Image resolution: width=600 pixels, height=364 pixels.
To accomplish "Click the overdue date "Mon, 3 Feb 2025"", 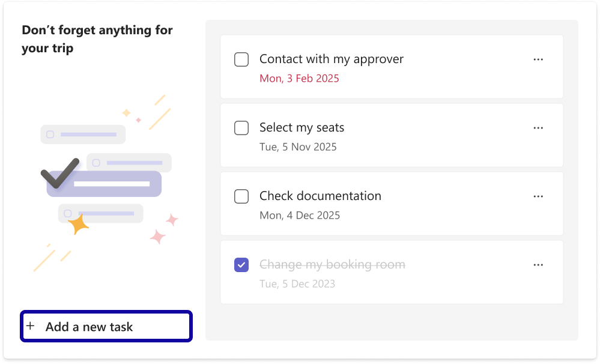I will (x=299, y=78).
